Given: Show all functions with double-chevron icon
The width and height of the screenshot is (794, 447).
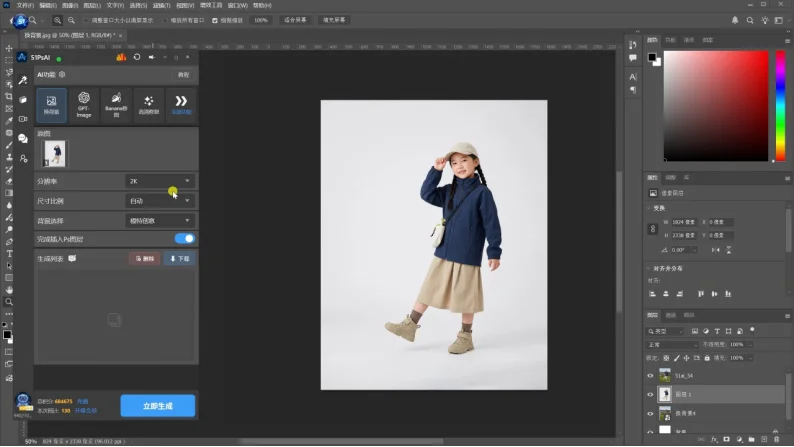Looking at the screenshot, I should point(181,105).
